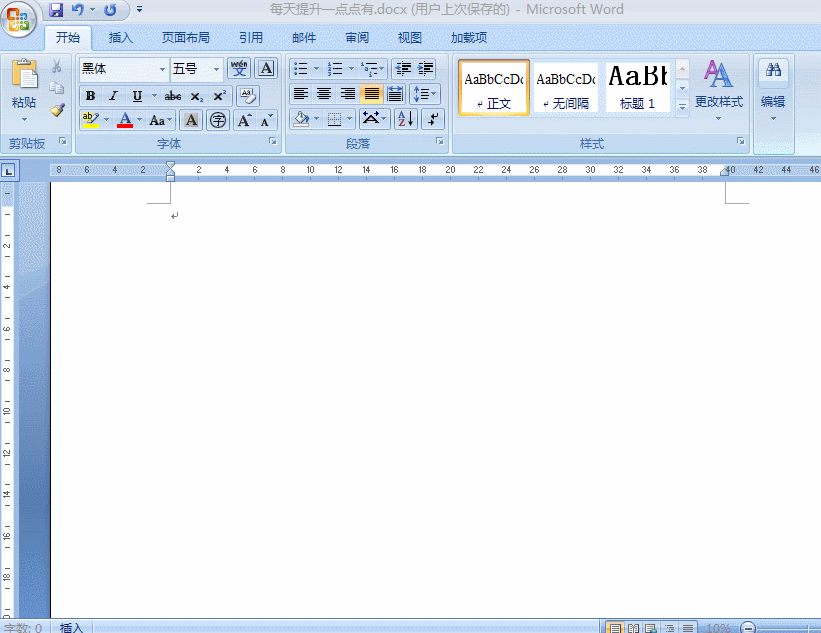Viewport: 821px width, 633px height.
Task: Switch to the 页面布局 tab
Action: point(185,38)
